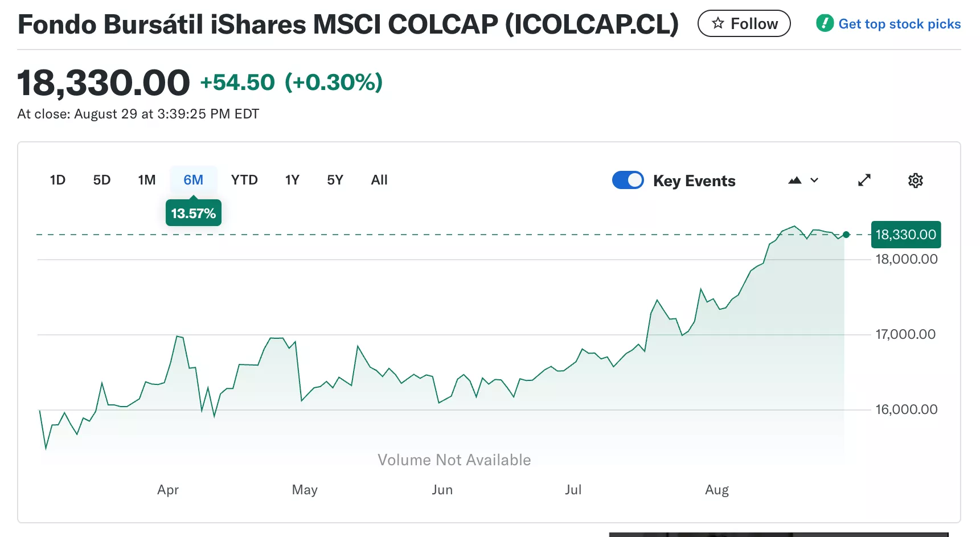Select the 5Y time range
The height and width of the screenshot is (537, 980).
point(335,180)
